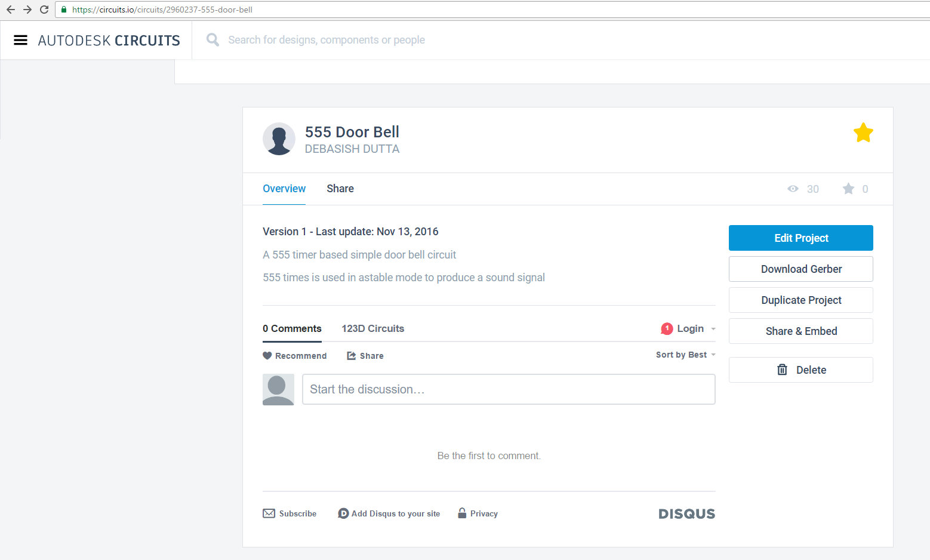Open DEBASISH DUTTA profile link
The height and width of the screenshot is (560, 930).
[x=352, y=149]
